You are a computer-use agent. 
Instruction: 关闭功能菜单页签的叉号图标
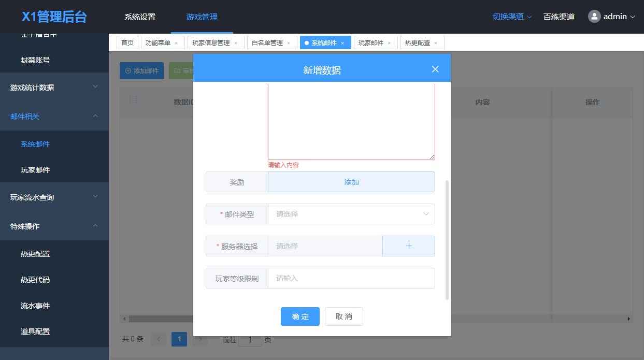coord(177,42)
